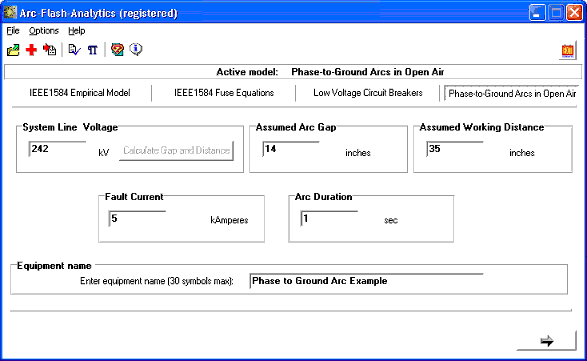Click the 'kV' unit label
Image resolution: width=587 pixels, height=361 pixels.
104,153
